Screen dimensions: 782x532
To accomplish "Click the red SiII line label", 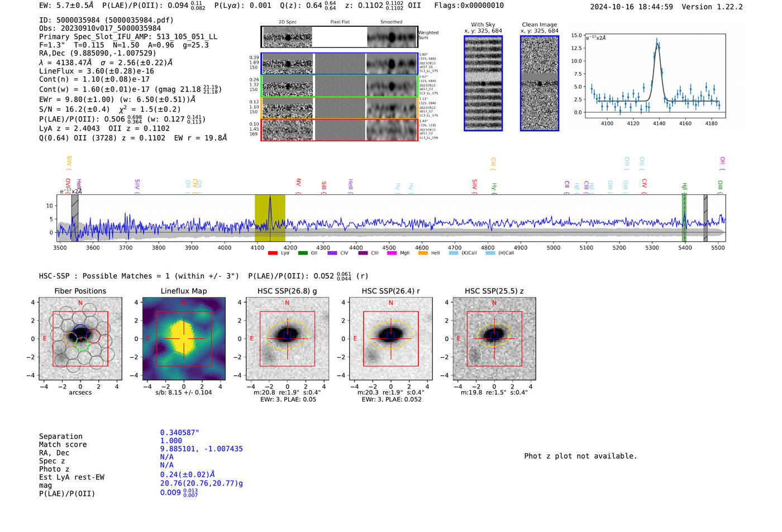I will click(323, 187).
